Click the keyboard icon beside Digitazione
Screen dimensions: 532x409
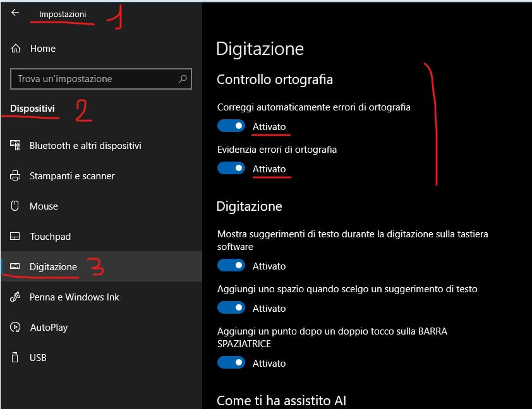[x=16, y=267]
